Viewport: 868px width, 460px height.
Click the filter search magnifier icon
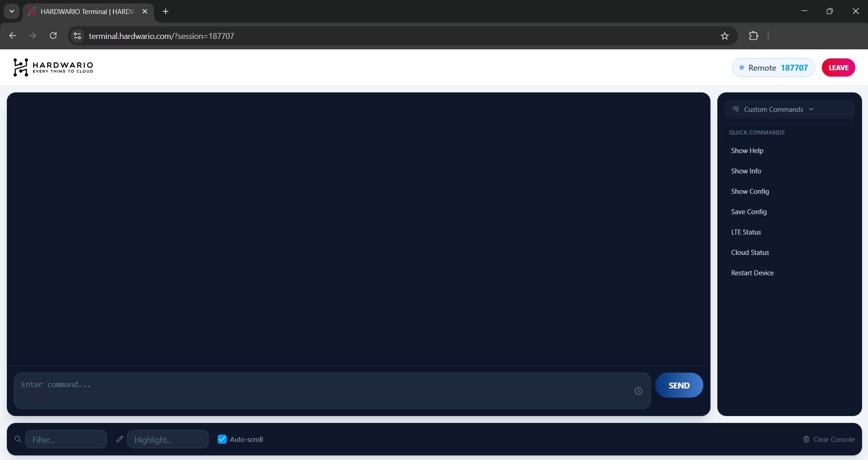(18, 439)
